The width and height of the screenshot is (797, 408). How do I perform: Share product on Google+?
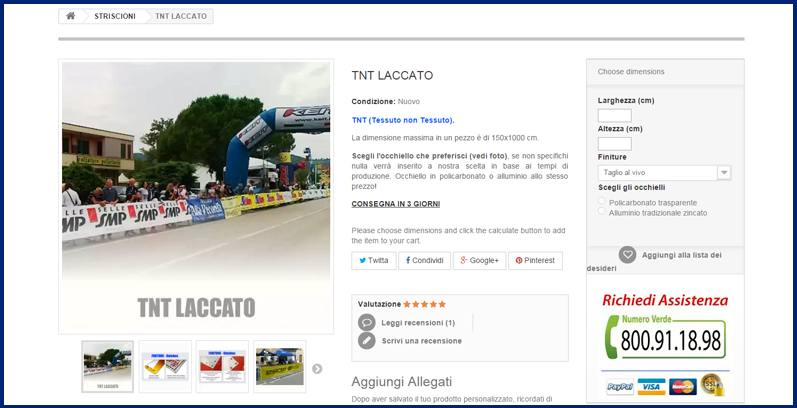point(479,260)
